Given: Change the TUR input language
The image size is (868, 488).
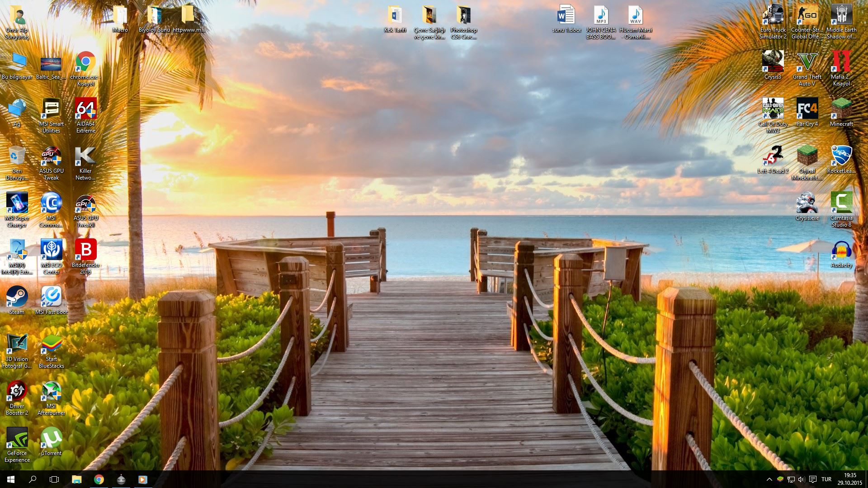Looking at the screenshot, I should pos(826,479).
